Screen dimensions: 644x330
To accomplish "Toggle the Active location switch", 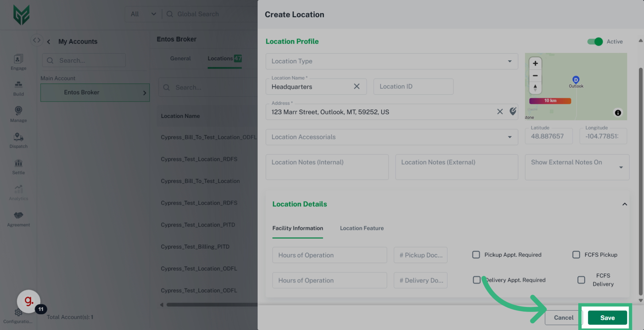I will coord(595,42).
